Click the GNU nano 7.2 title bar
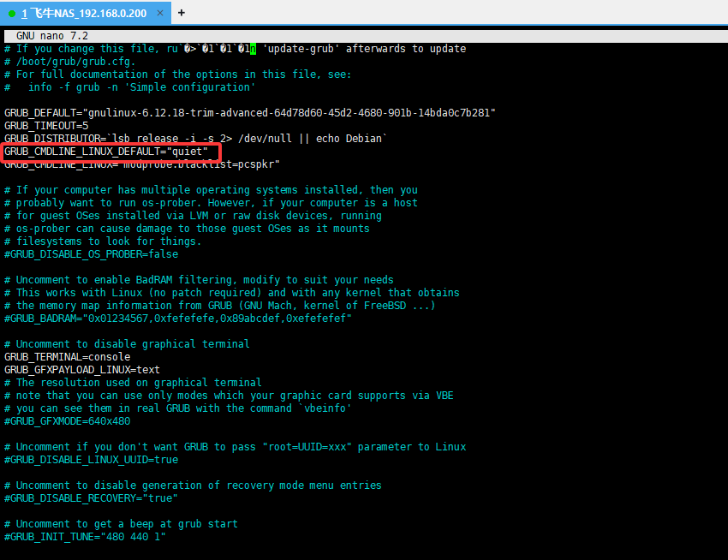The height and width of the screenshot is (560, 728). click(x=366, y=36)
